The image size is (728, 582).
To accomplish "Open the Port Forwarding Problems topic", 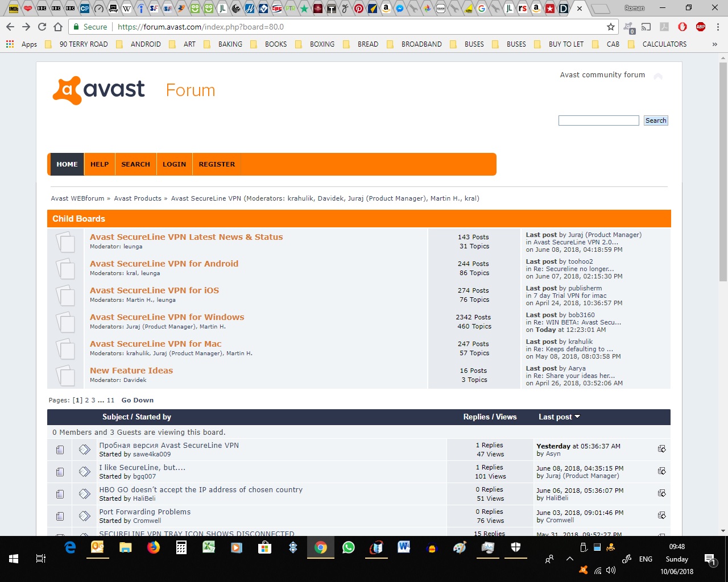I will (x=145, y=512).
